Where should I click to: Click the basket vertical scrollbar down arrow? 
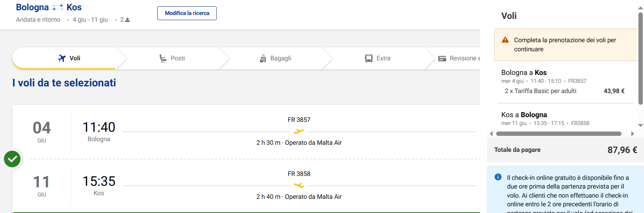click(640, 125)
